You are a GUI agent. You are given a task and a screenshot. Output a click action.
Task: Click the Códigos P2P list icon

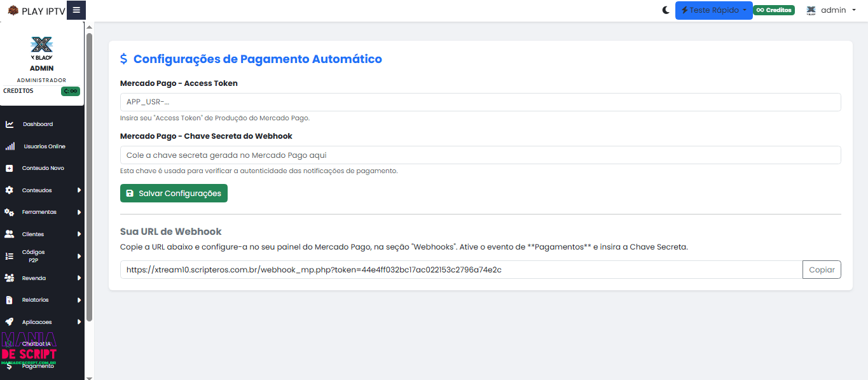tap(10, 256)
